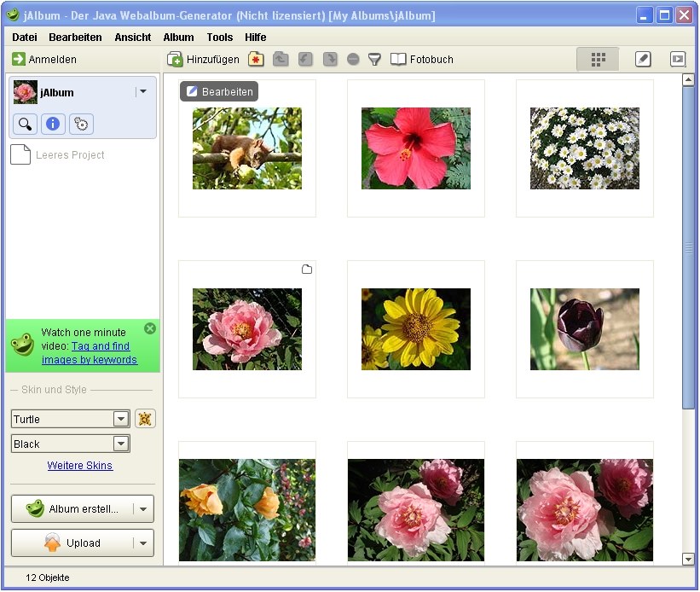Screen dimensions: 700x592
Task: Open the Turtle skin dropdown
Action: point(121,419)
